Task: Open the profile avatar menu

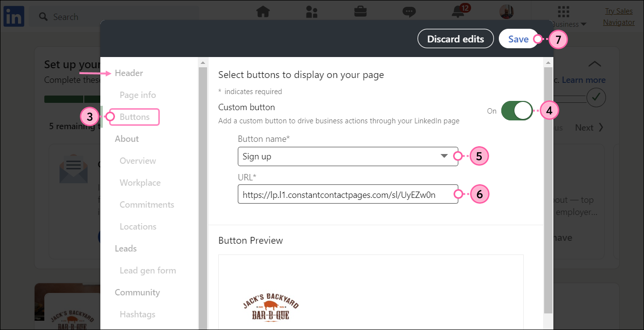Action: (507, 12)
